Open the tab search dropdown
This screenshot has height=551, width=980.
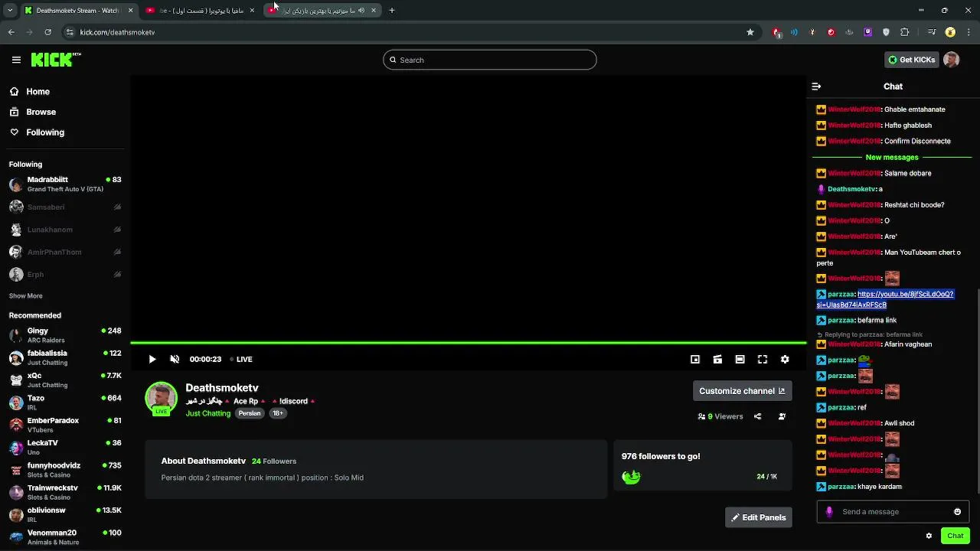point(10,10)
